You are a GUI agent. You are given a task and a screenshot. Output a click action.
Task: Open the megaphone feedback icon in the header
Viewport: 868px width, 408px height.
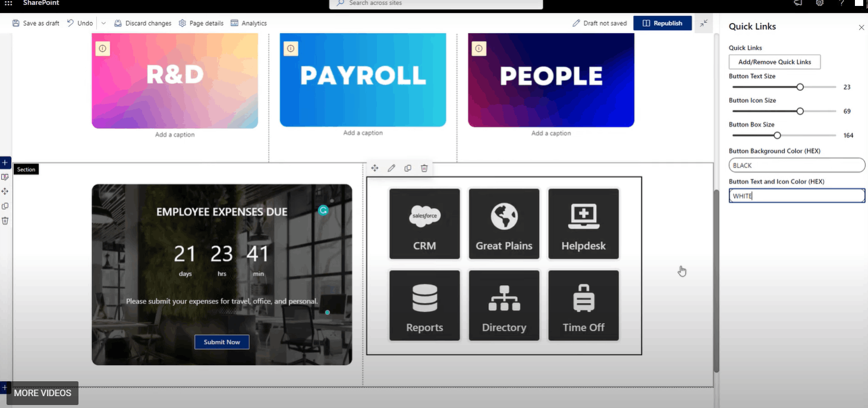point(798,3)
